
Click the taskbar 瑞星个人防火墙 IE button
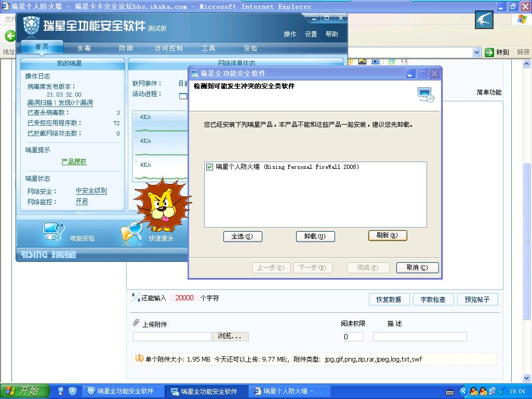click(x=290, y=392)
